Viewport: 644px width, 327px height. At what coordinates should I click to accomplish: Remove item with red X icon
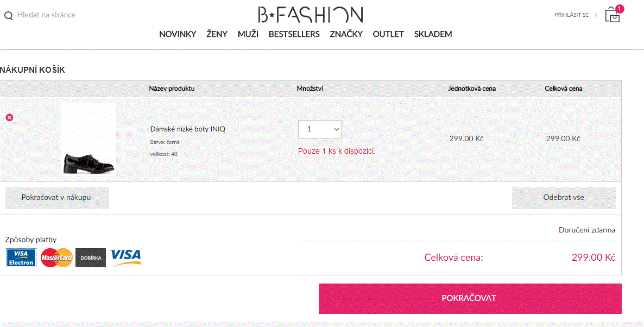[x=9, y=117]
